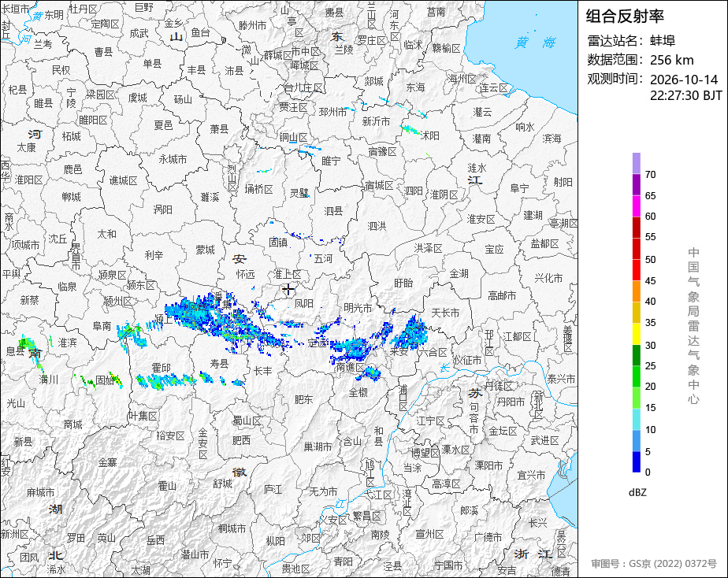Choose the orange 40–45 dBZ legend swatch

(636, 291)
